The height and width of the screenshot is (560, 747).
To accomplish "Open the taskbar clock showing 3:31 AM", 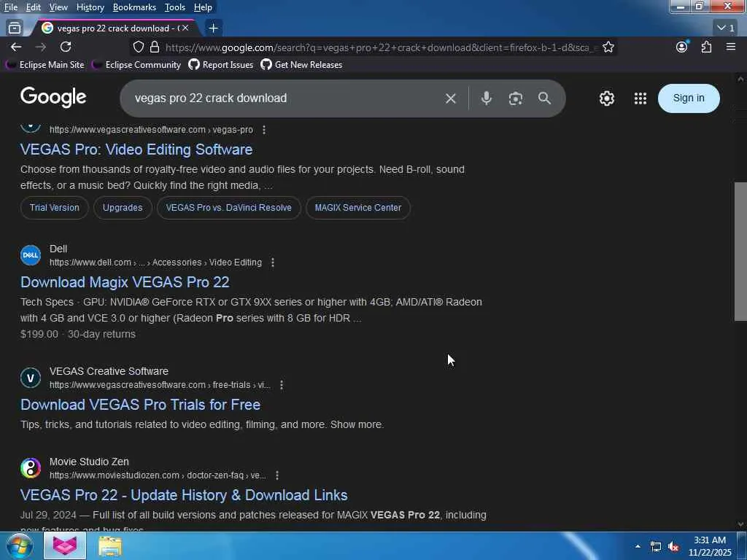I will (709, 546).
